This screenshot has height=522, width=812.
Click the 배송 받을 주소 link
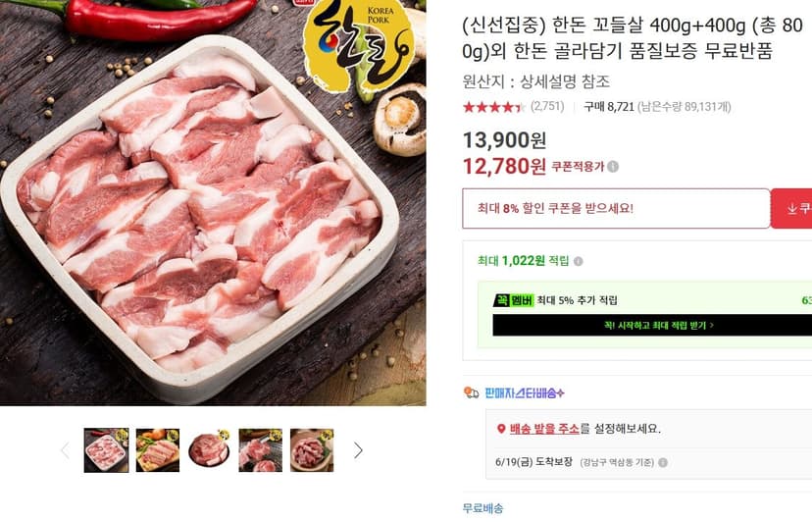click(x=544, y=429)
